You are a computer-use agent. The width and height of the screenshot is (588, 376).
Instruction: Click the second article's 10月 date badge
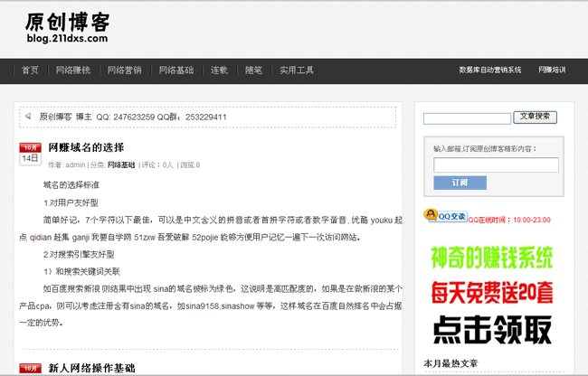30,369
